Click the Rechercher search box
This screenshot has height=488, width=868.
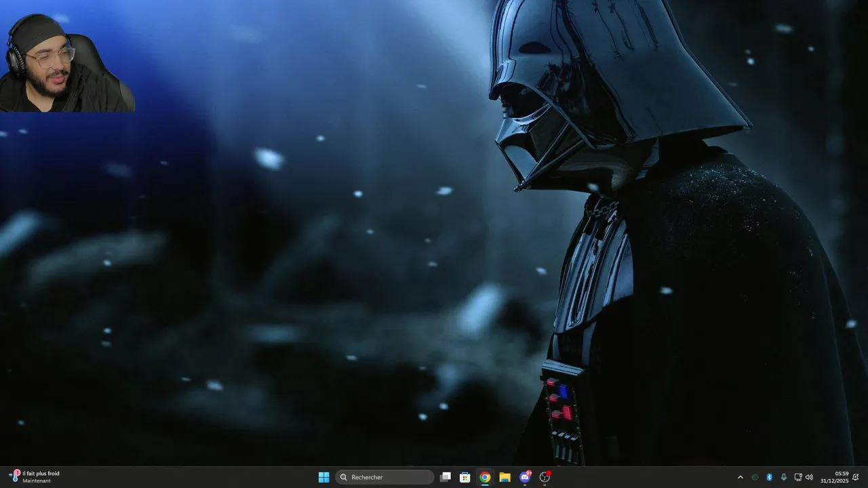(x=385, y=477)
